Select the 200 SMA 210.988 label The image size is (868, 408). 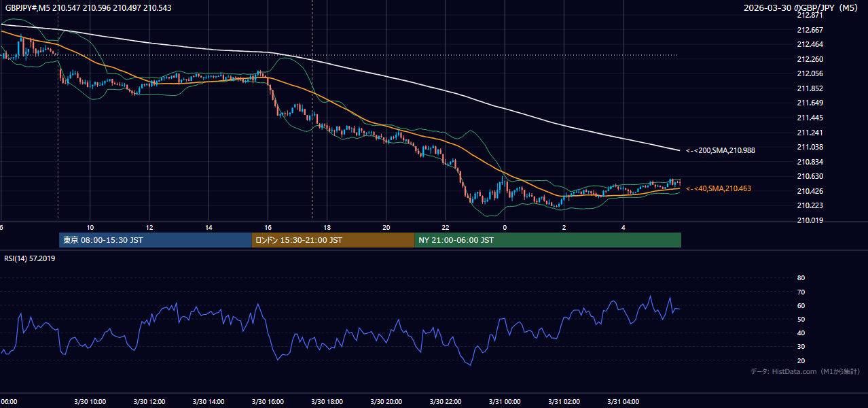tap(720, 150)
